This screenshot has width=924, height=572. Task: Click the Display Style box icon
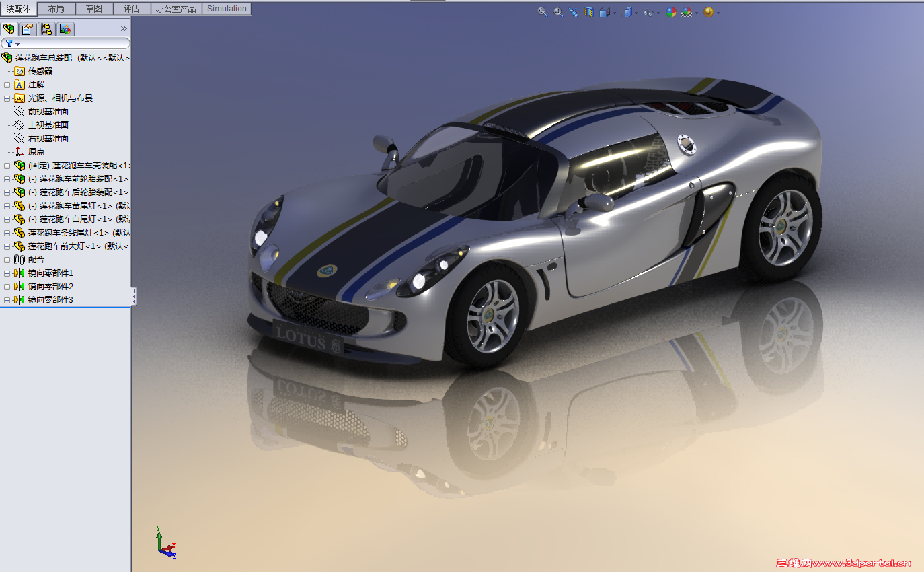click(627, 11)
